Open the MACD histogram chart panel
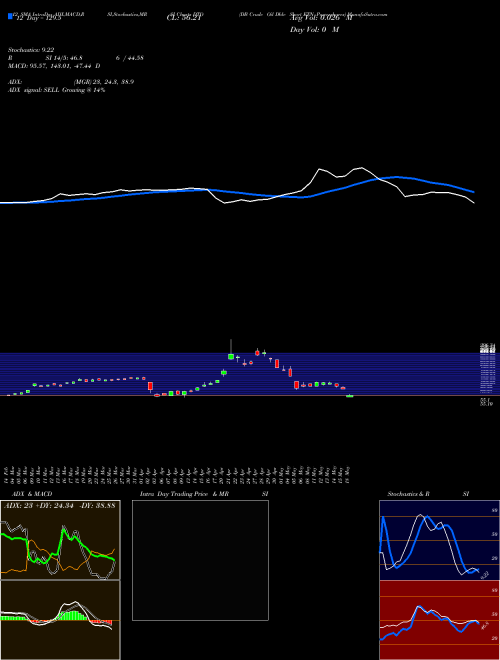This screenshot has height=660, width=500. 60,620
